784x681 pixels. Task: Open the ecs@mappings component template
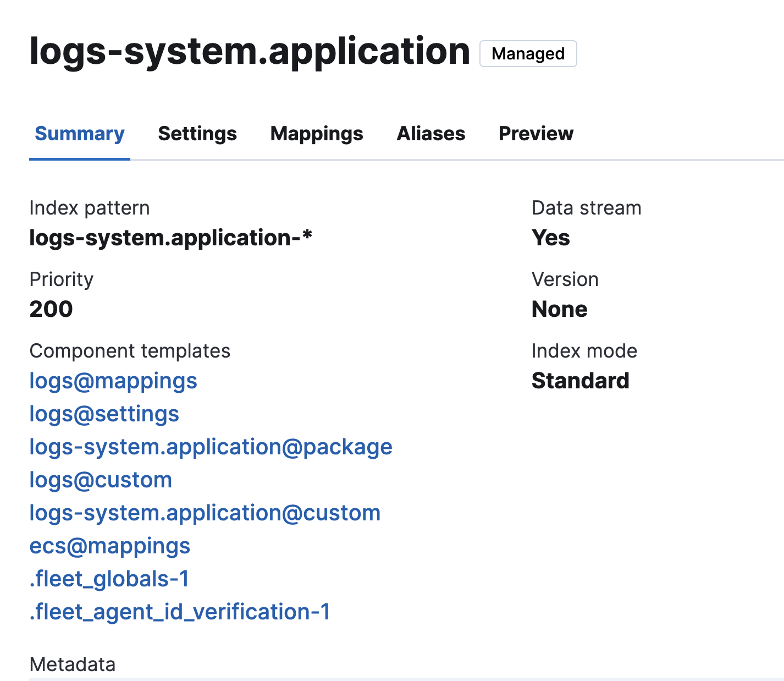[x=109, y=545]
